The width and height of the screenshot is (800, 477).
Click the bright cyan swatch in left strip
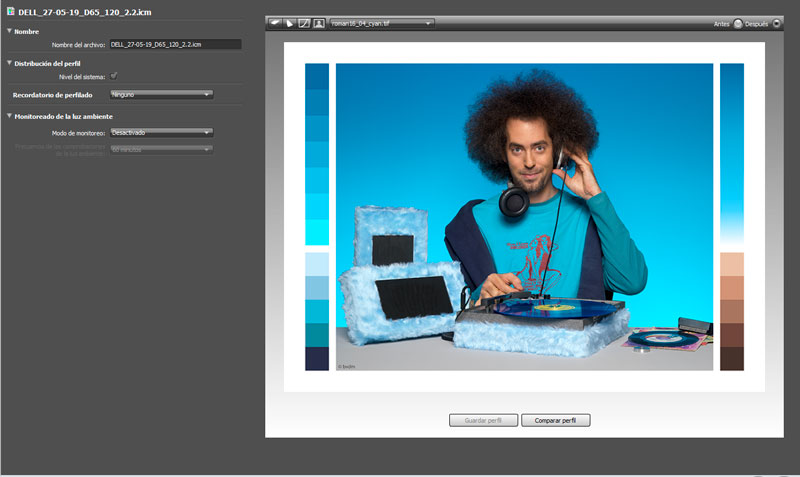tap(316, 232)
